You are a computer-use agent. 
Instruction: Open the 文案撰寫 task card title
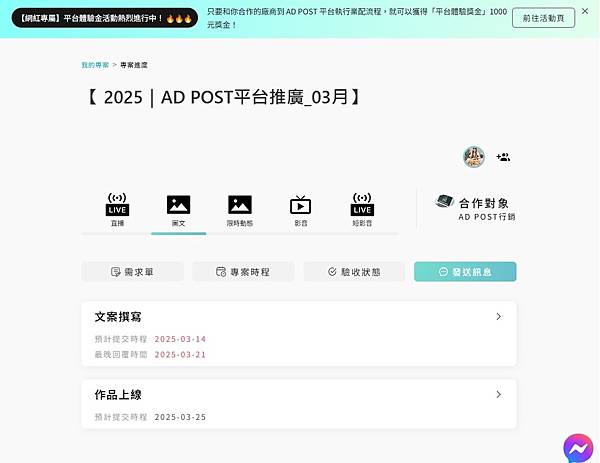tap(118, 317)
